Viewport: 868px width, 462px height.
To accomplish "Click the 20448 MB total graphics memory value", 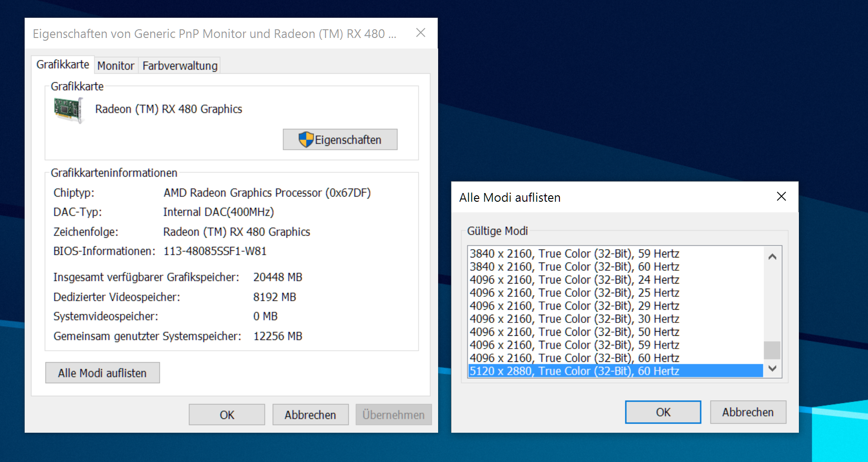I will point(278,277).
